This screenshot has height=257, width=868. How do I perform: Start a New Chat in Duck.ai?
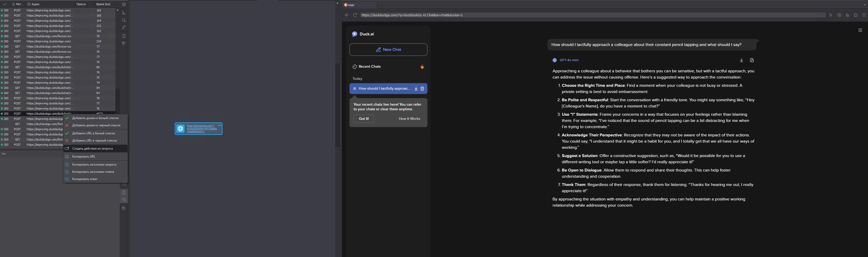pos(388,50)
